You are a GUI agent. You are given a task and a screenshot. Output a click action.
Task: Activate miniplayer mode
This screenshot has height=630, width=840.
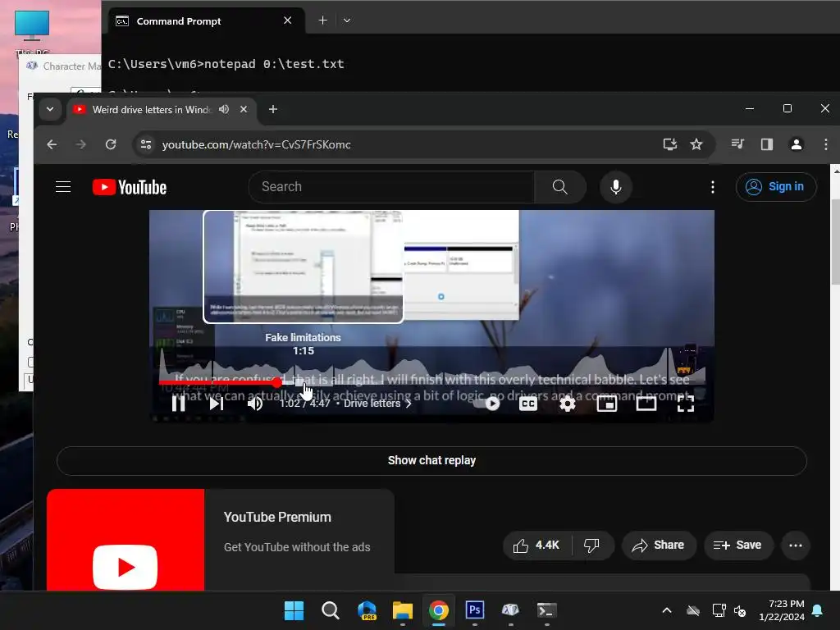coord(606,404)
